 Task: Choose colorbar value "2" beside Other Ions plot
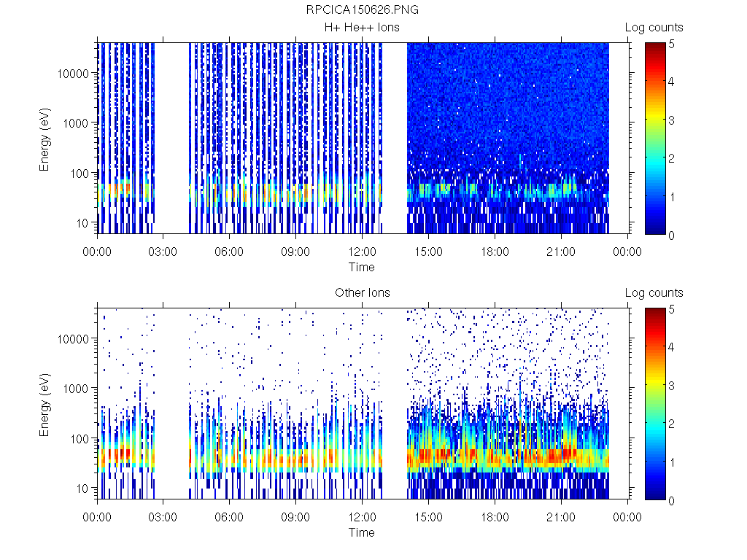(671, 424)
